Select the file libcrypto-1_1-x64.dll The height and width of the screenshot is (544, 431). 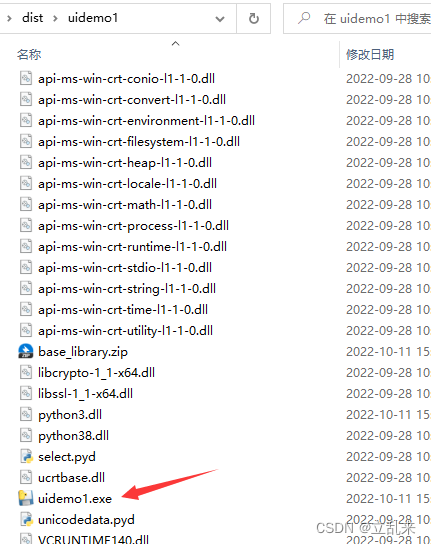[x=96, y=373]
